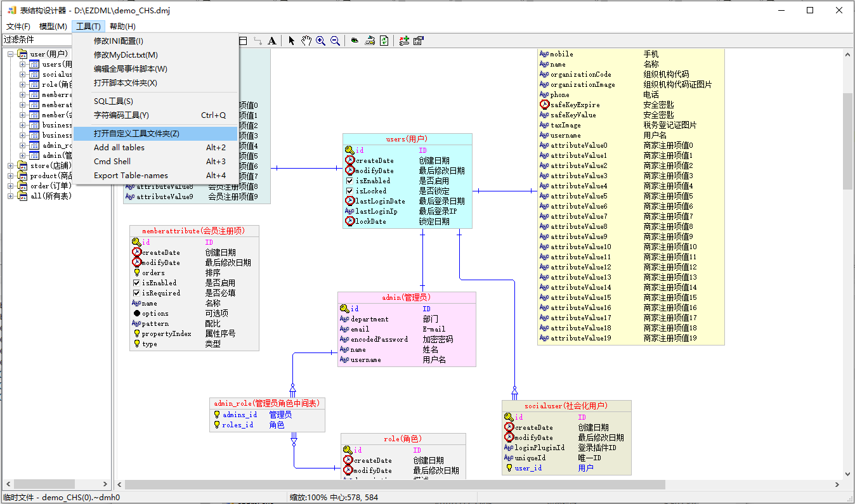Click the properties sheet toolbar icon
855x504 pixels.
pos(419,41)
